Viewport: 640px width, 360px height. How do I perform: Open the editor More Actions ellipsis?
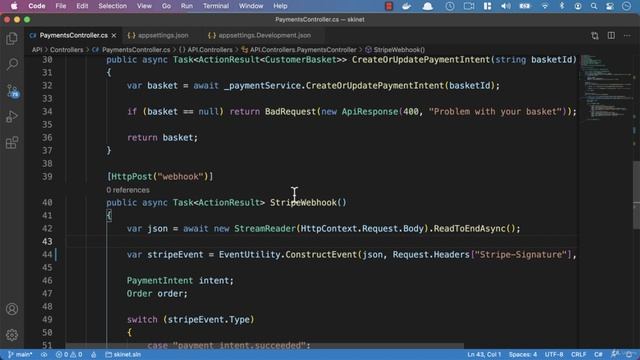click(627, 36)
